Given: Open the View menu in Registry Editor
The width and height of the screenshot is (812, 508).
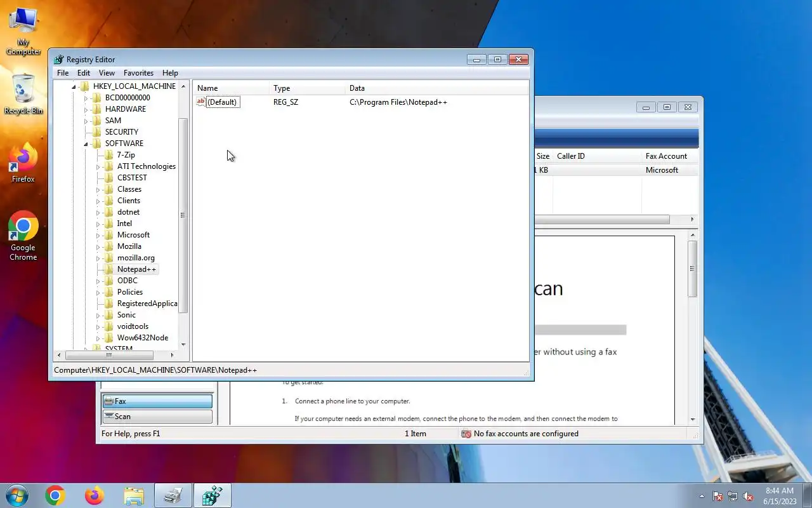Looking at the screenshot, I should [x=107, y=73].
